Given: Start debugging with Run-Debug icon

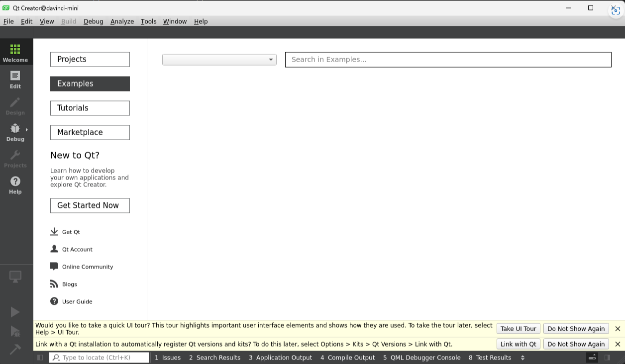Looking at the screenshot, I should point(15,331).
